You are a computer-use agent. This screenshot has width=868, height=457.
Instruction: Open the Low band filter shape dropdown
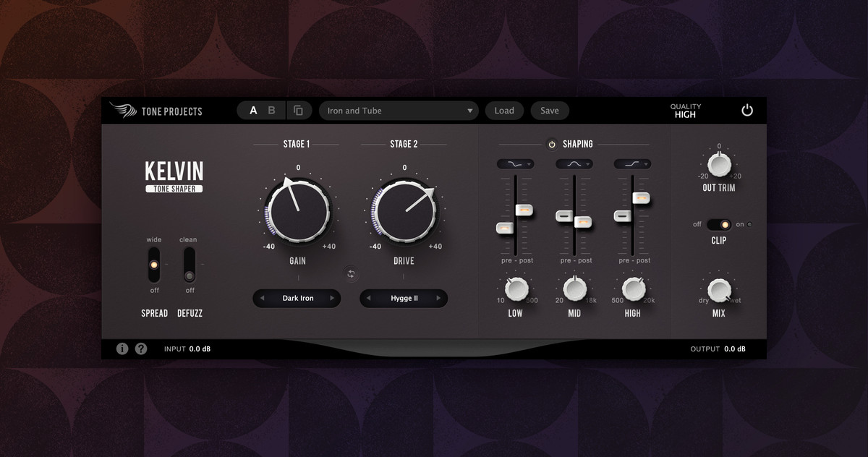515,164
